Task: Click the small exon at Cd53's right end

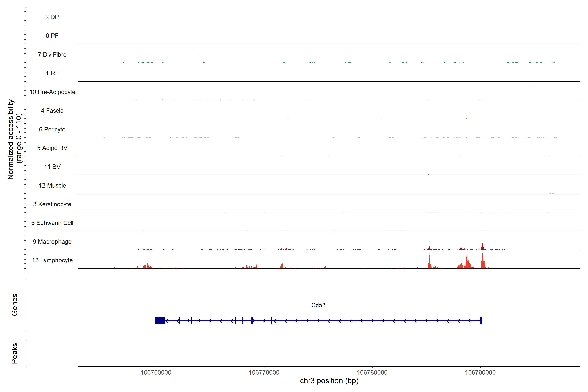Action: [481, 320]
